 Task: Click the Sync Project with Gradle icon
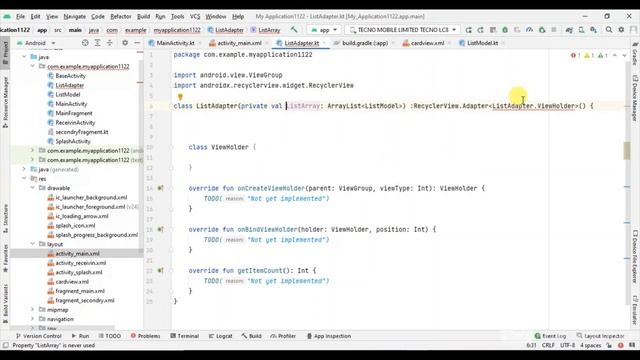pyautogui.click(x=569, y=30)
